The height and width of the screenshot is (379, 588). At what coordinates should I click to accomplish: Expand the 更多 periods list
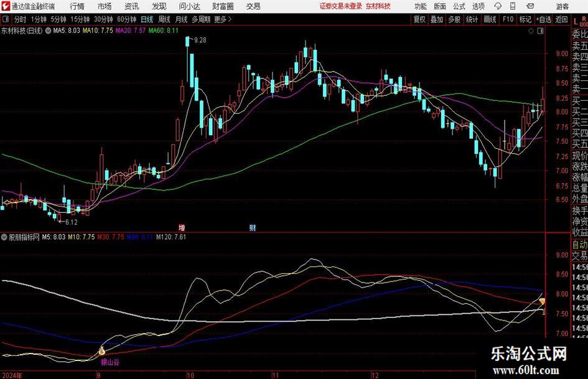click(x=223, y=19)
